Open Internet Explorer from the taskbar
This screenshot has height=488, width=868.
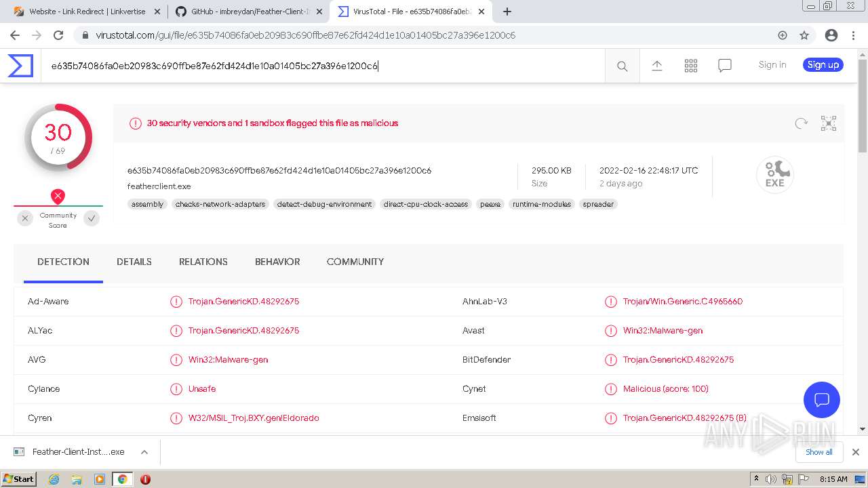tap(54, 479)
